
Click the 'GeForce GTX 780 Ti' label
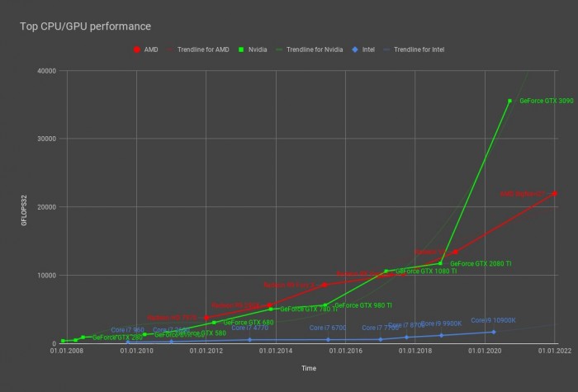point(309,309)
